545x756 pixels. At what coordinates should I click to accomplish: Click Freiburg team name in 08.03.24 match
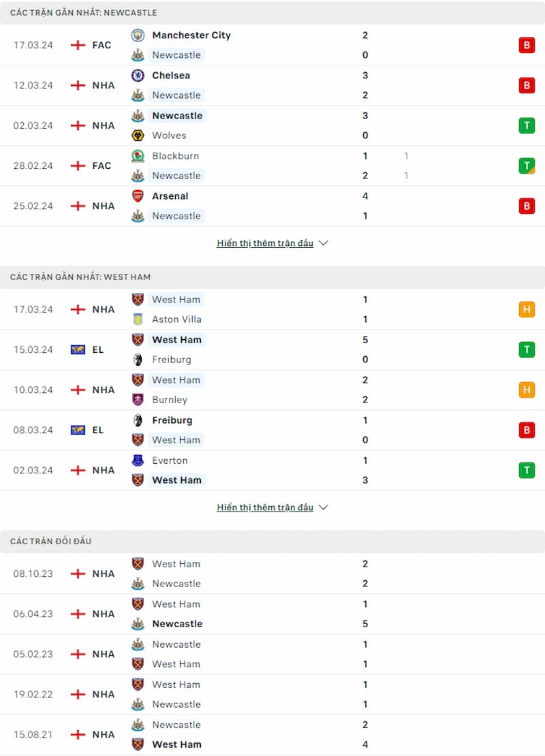coord(172,420)
